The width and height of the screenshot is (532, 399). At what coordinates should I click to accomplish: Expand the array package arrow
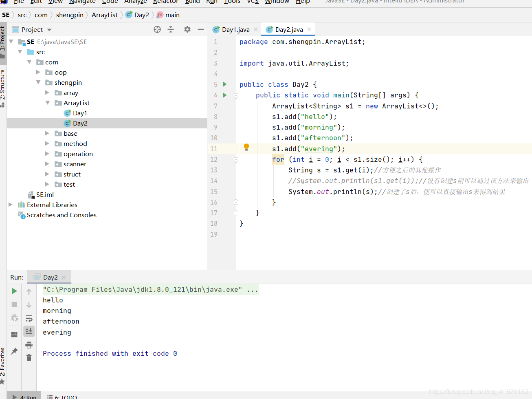47,93
